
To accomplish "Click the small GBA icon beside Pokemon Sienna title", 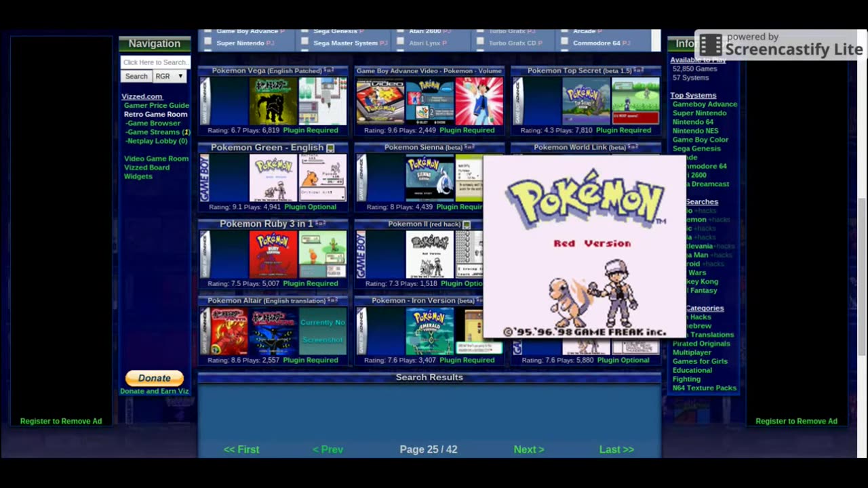I will point(469,147).
